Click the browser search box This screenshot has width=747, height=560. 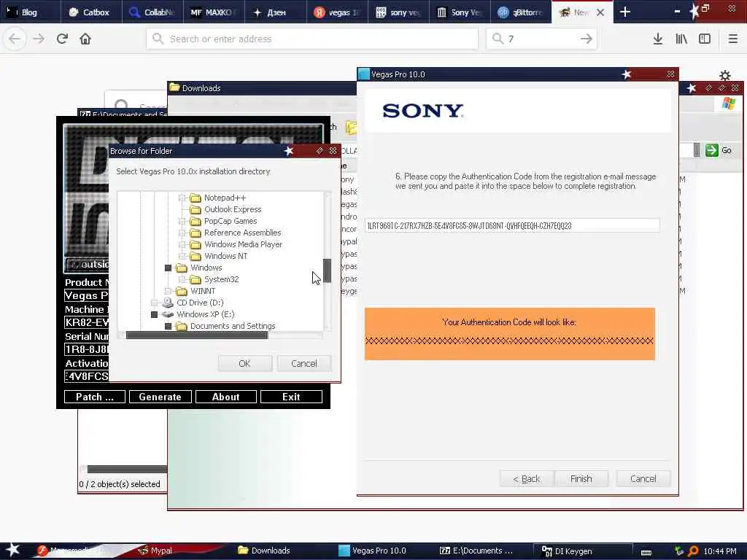[x=541, y=39]
